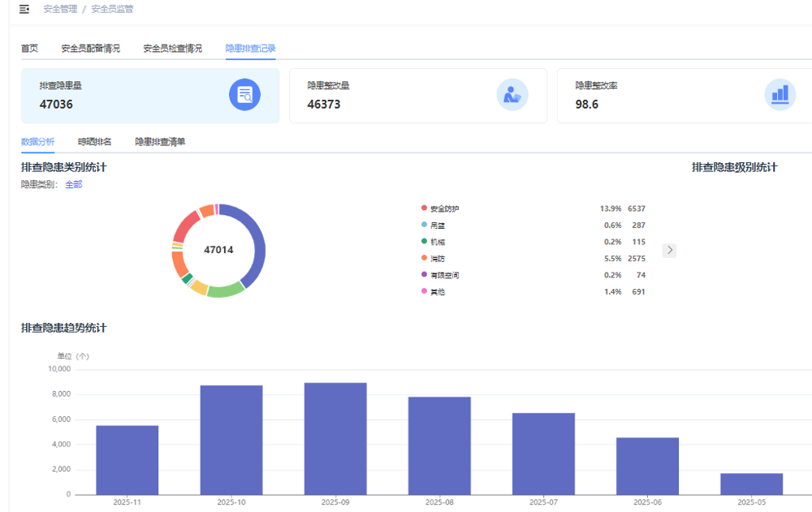
Task: Click the 2025-06 bar in trend chart
Action: click(x=647, y=466)
